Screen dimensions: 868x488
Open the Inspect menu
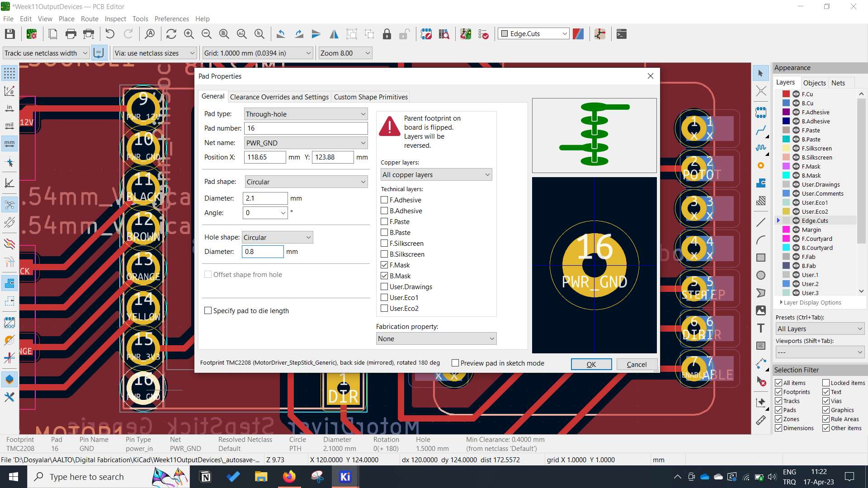(x=115, y=19)
